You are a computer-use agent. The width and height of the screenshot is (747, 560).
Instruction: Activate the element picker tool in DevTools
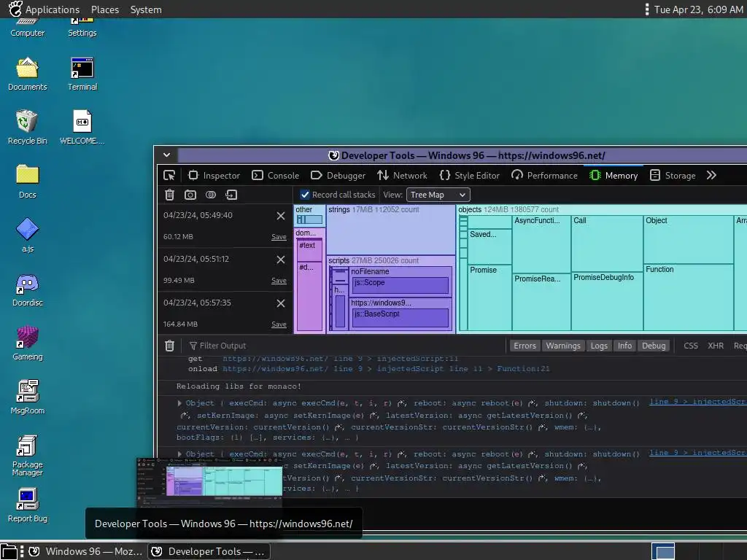coord(169,175)
